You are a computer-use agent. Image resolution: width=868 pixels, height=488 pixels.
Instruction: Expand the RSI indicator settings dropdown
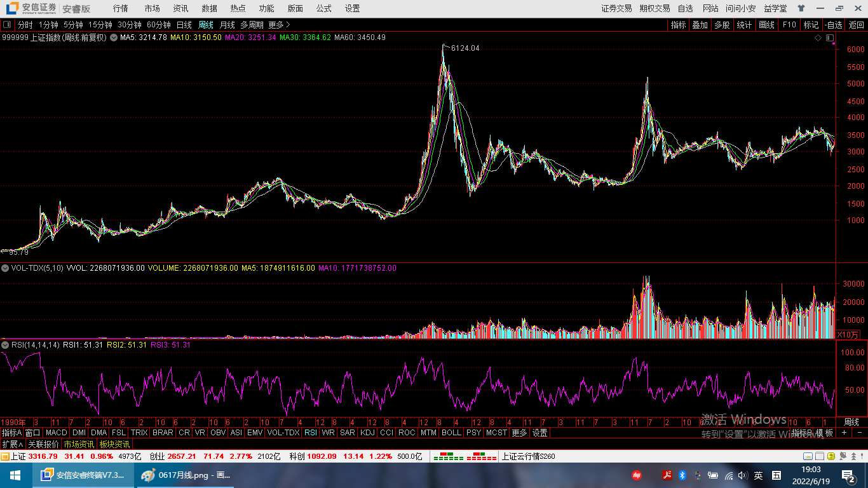6,345
